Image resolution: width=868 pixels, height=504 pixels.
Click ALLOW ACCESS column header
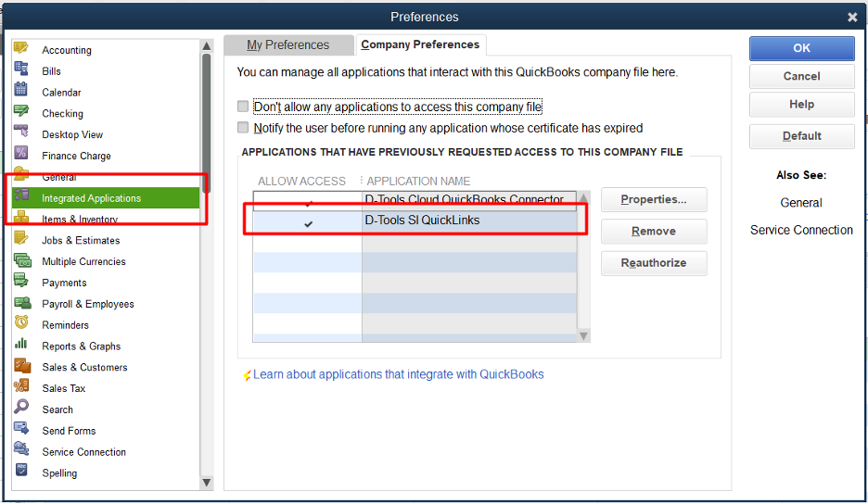pos(301,181)
